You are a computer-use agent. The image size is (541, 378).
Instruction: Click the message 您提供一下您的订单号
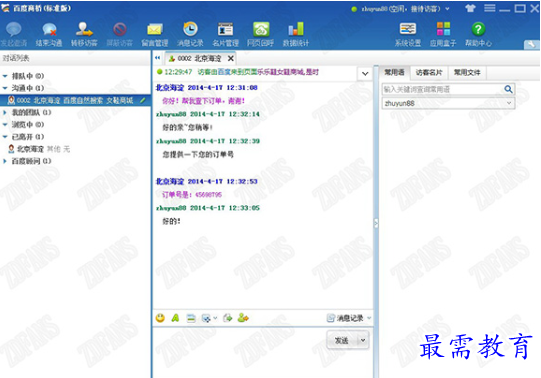tap(198, 155)
